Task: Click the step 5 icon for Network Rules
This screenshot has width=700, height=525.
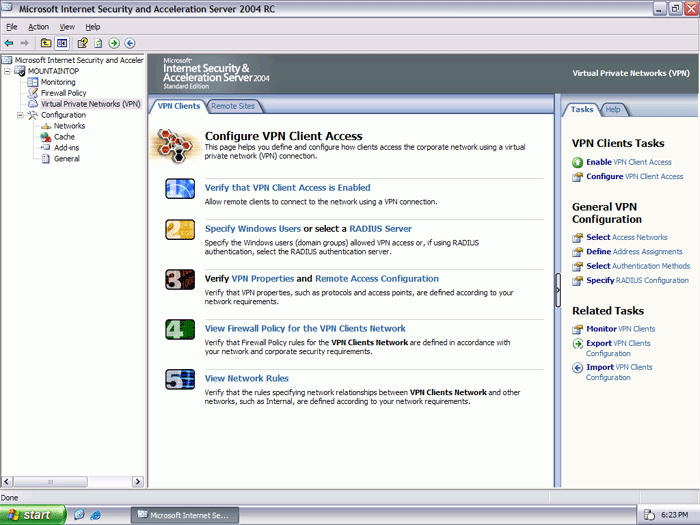Action: point(180,379)
